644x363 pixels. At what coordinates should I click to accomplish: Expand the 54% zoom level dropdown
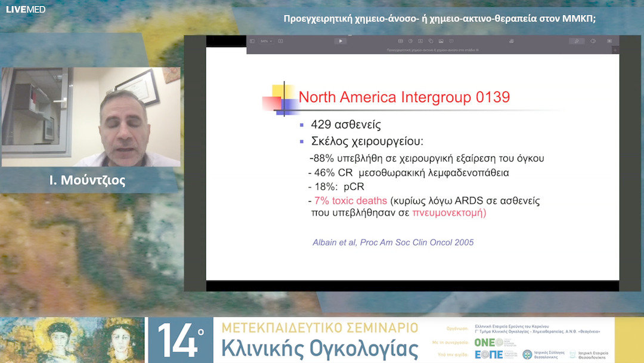pos(266,41)
